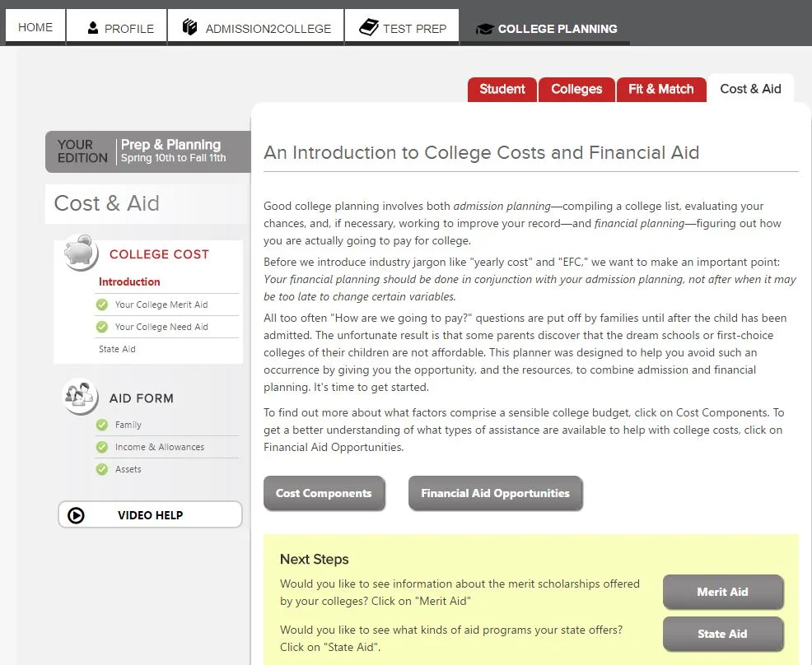Click the State Aid button in Next Steps

tap(723, 634)
